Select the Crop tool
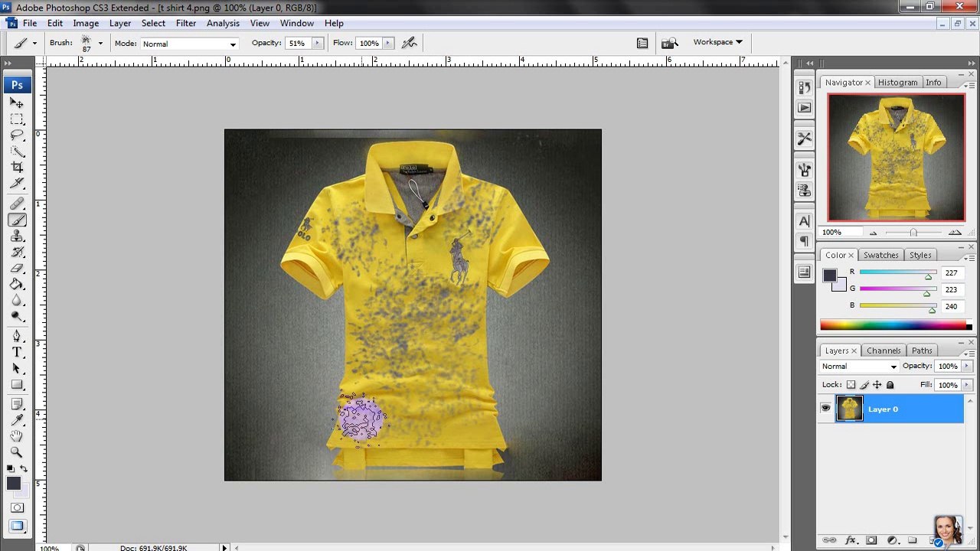Viewport: 980px width, 551px height. point(17,168)
